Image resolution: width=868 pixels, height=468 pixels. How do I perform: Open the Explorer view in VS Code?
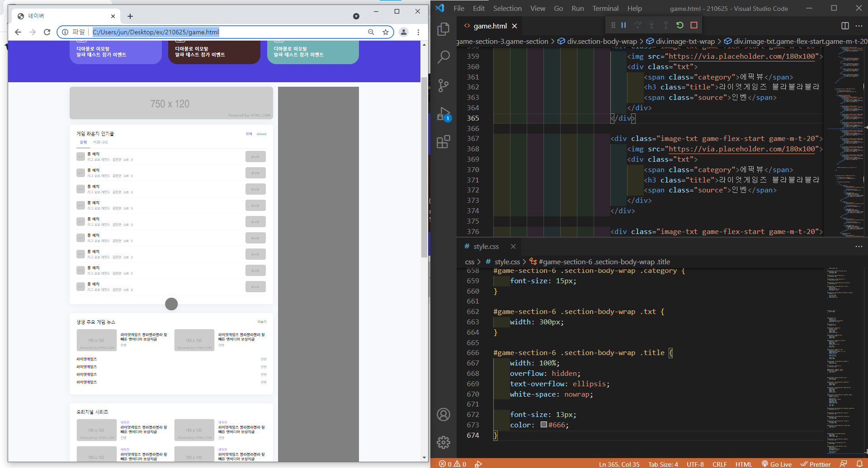pyautogui.click(x=443, y=29)
